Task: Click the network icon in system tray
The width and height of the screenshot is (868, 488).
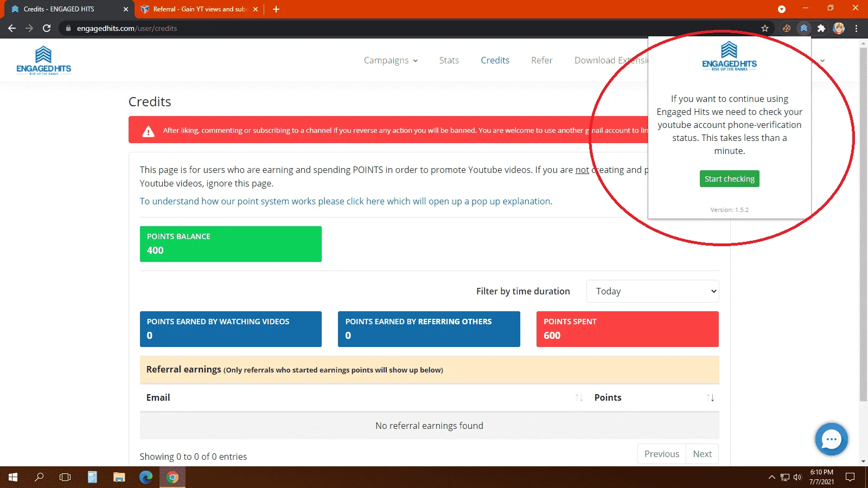Action: (784, 477)
